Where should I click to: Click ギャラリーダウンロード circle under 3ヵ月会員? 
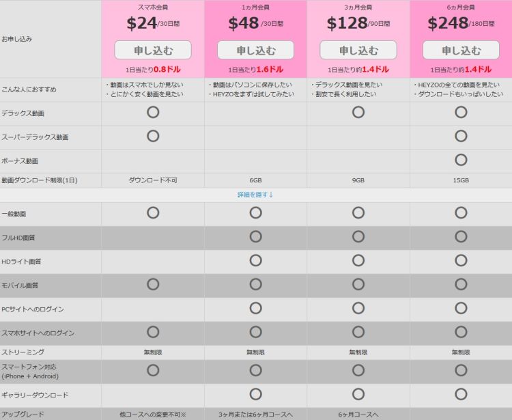[x=358, y=394]
